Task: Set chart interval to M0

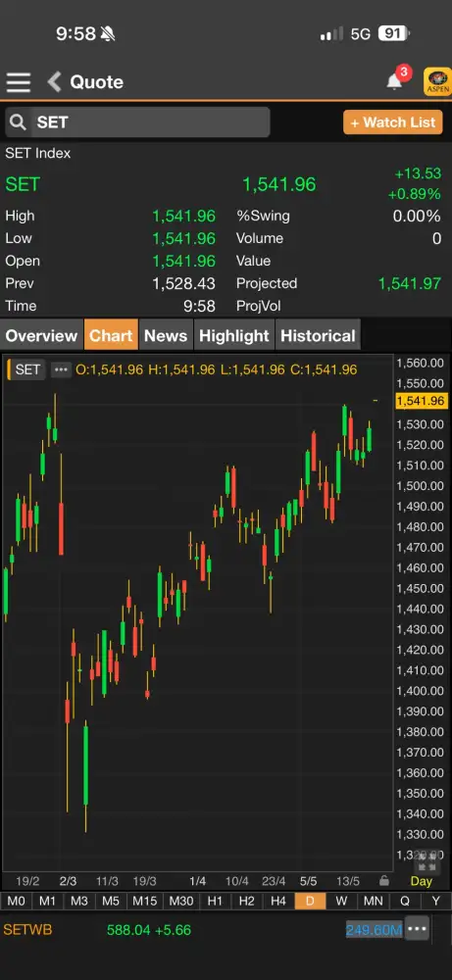Action: tap(17, 901)
